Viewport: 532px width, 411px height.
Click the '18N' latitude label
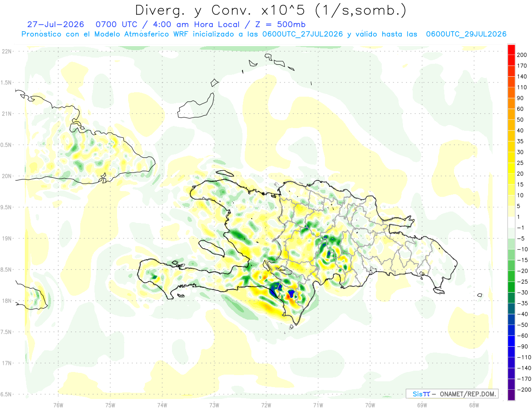click(x=7, y=301)
